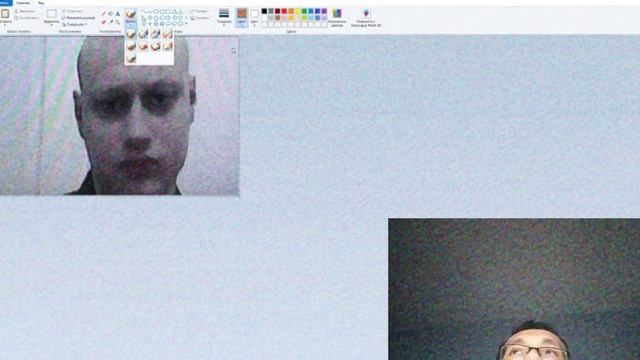Choose the Marker in brush list
The width and height of the screenshot is (640, 360).
click(155, 46)
